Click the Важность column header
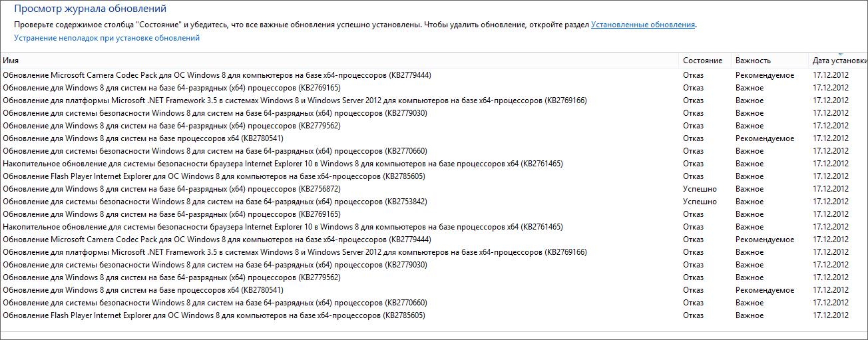868x340 pixels. (753, 61)
